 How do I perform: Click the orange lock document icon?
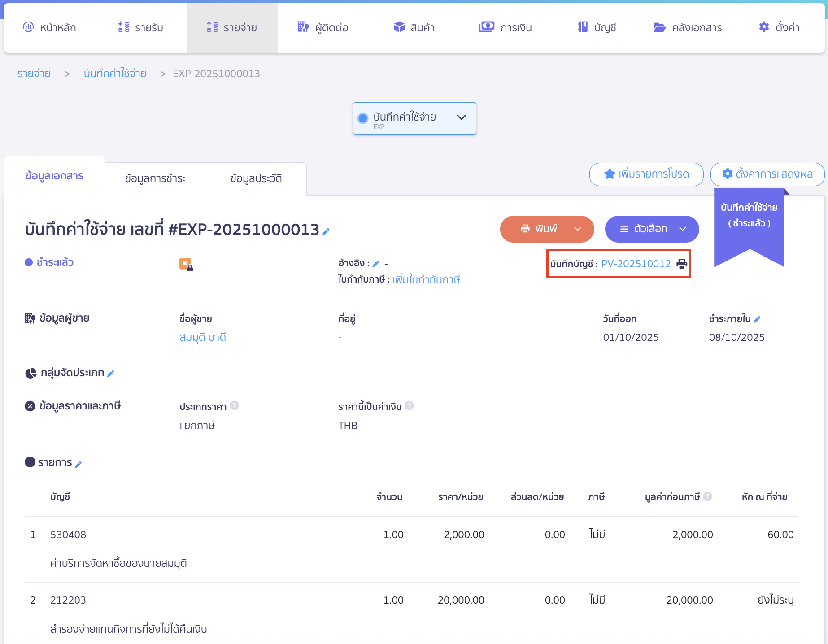tap(186, 264)
